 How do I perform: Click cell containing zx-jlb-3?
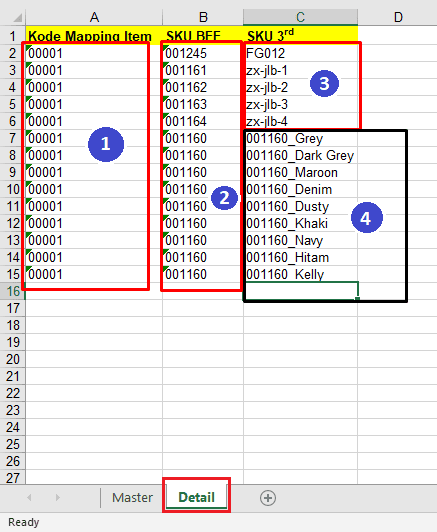(x=300, y=104)
